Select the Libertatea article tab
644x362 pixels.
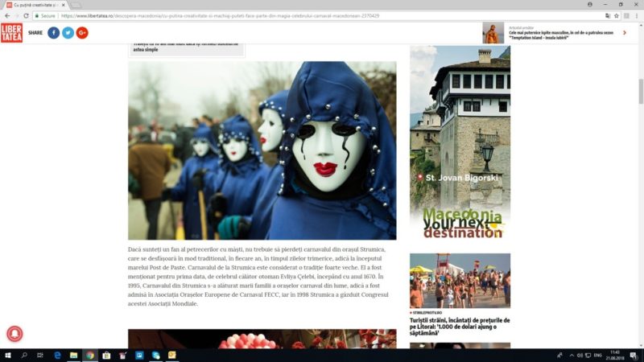(x=36, y=5)
